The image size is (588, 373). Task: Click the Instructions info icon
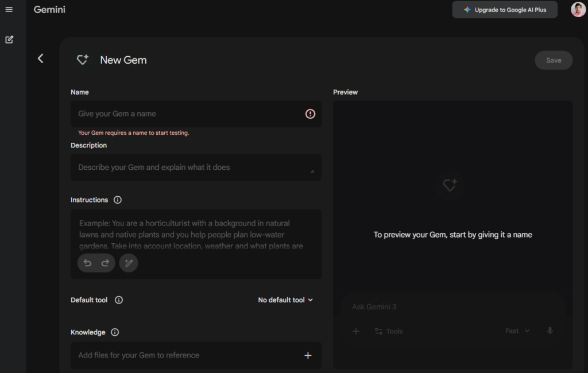[118, 200]
